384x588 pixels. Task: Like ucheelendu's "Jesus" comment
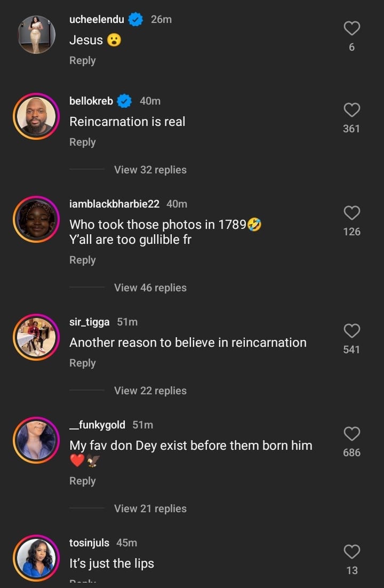[x=351, y=28]
